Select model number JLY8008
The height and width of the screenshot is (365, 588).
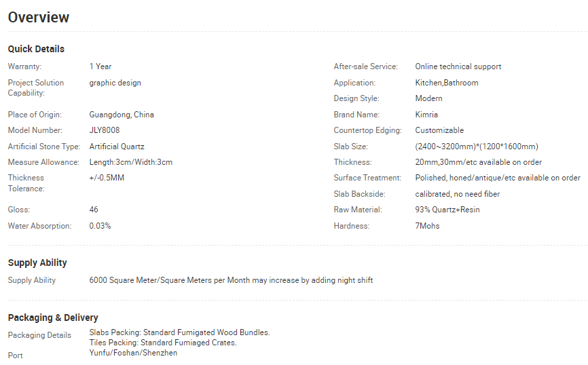(104, 130)
